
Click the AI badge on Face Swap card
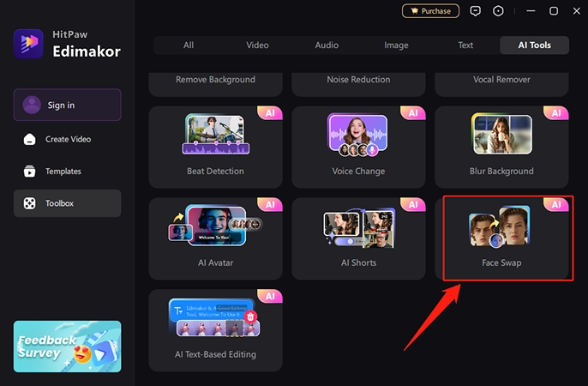coord(556,204)
